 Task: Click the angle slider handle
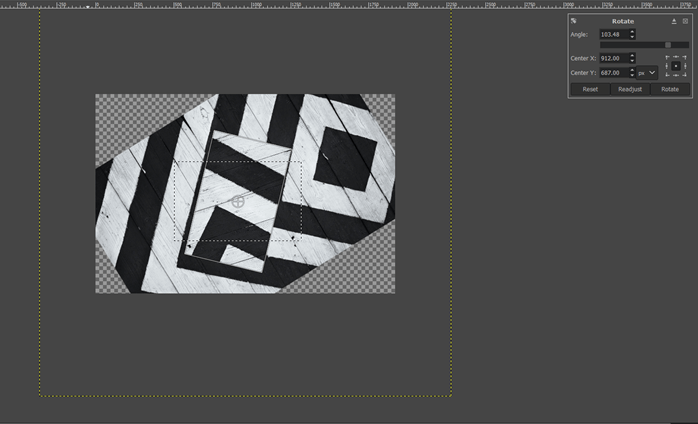point(668,45)
